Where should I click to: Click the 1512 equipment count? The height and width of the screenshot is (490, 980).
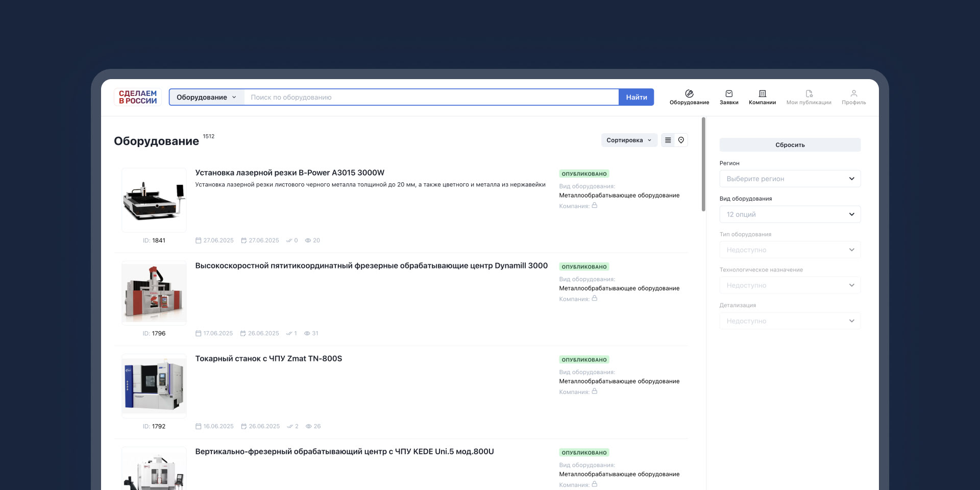coord(209,136)
